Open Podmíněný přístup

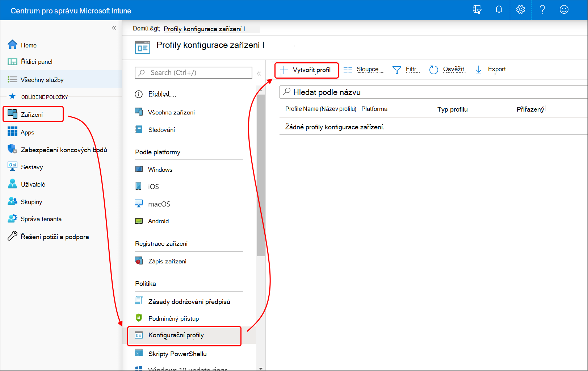pos(173,318)
